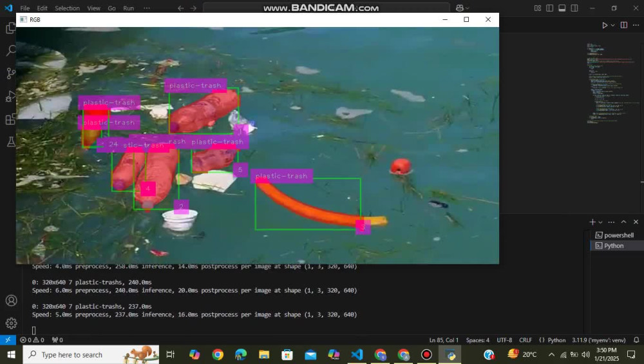The width and height of the screenshot is (644, 364).
Task: Click in the terminal at the cursor prompt
Action: pyautogui.click(x=33, y=330)
